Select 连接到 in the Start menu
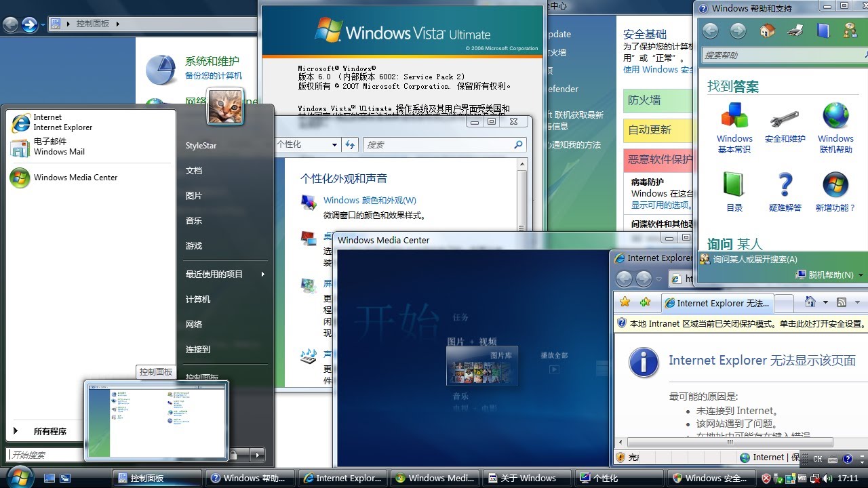868x488 pixels. point(198,349)
